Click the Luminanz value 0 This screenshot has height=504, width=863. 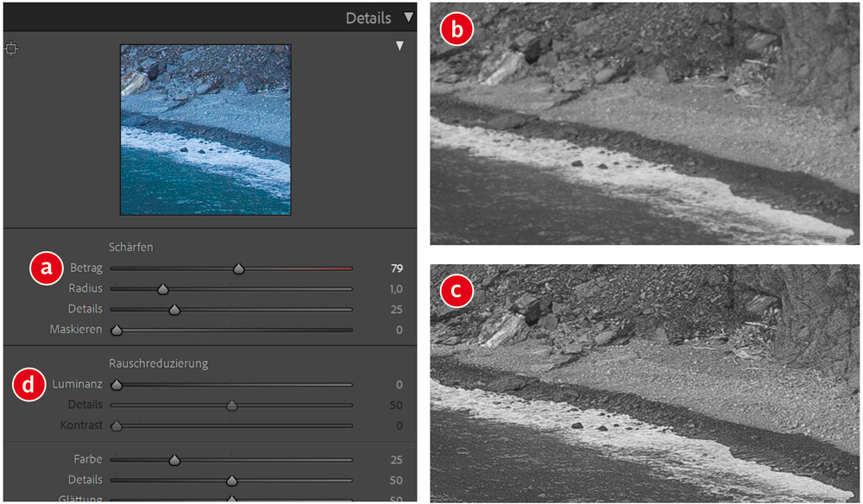pyautogui.click(x=400, y=384)
